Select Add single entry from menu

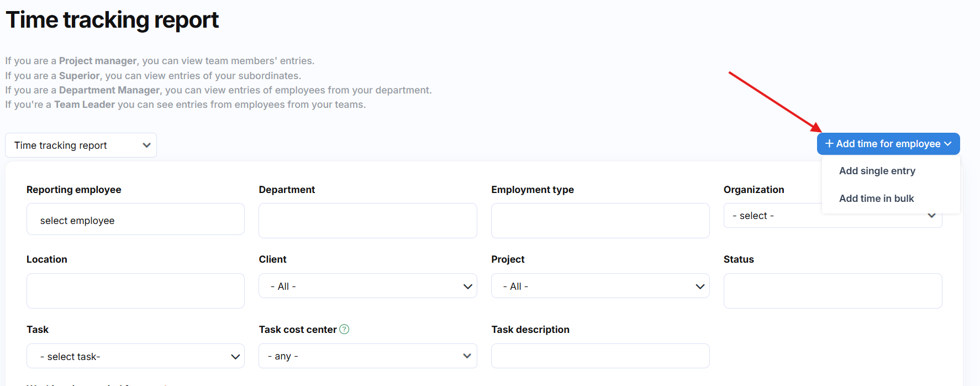[x=877, y=171]
